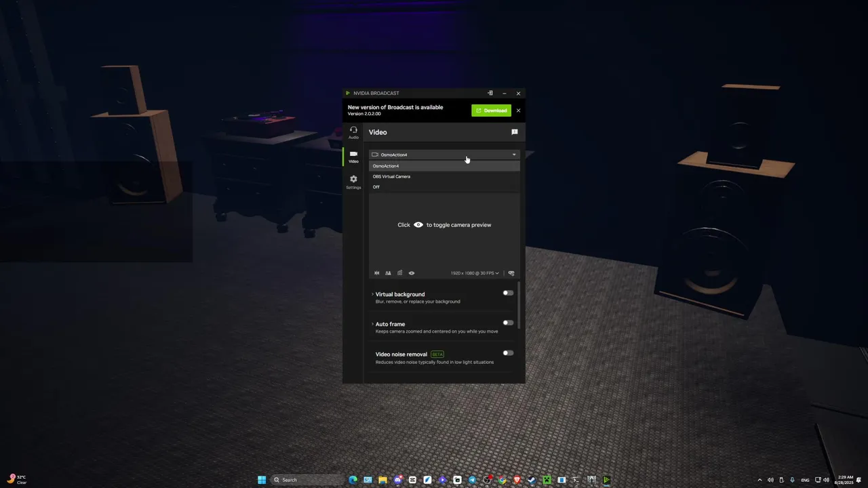This screenshot has width=868, height=488.
Task: Open the camera source dropdown showing OsmoAction4
Action: [444, 155]
